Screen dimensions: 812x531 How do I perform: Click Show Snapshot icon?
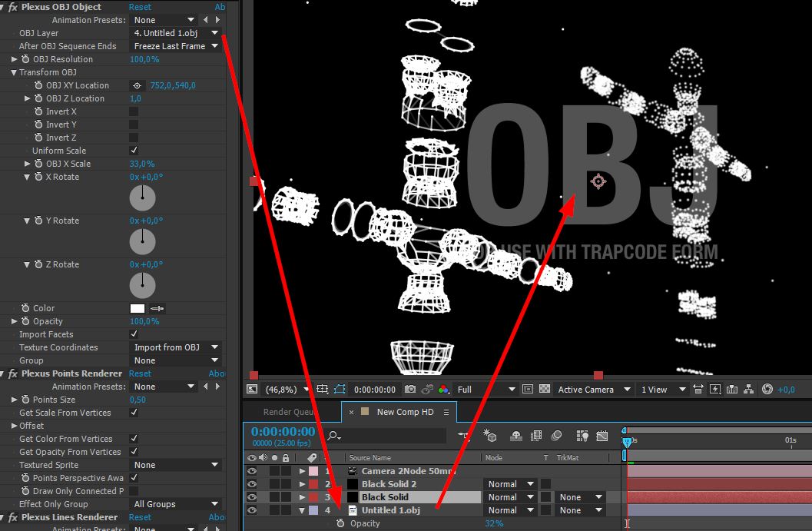pos(427,389)
